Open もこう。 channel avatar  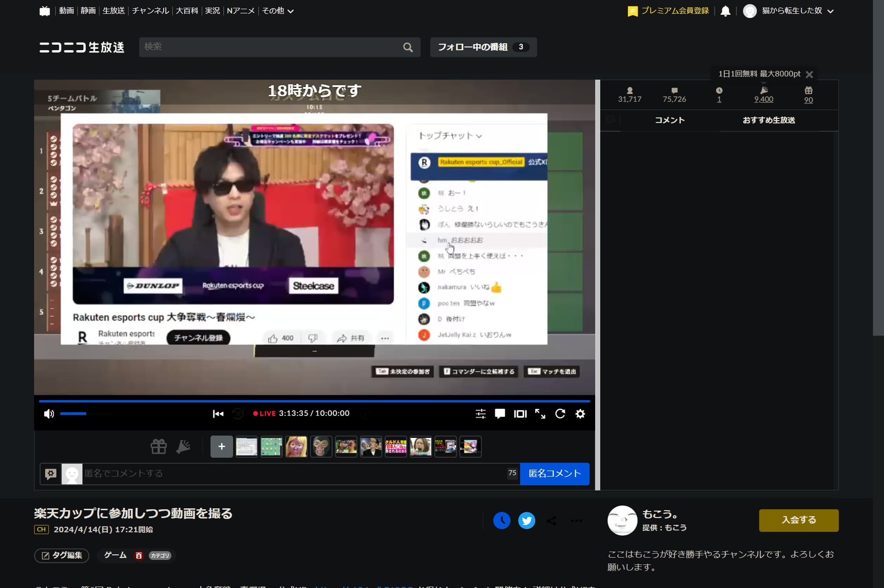(622, 520)
